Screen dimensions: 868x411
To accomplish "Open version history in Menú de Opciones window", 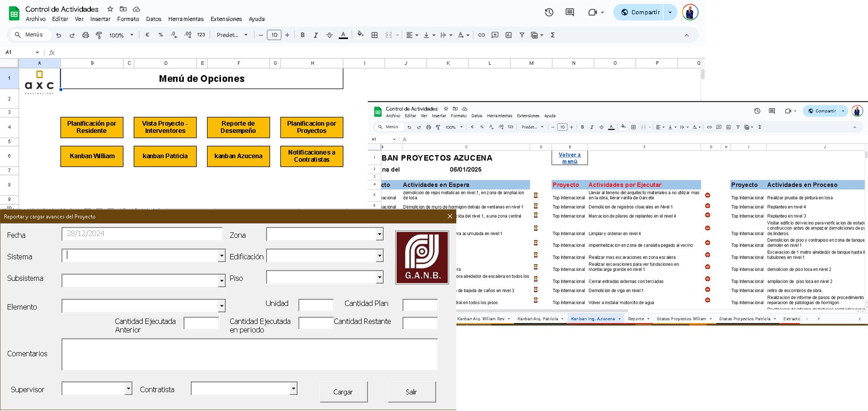I will 549,12.
